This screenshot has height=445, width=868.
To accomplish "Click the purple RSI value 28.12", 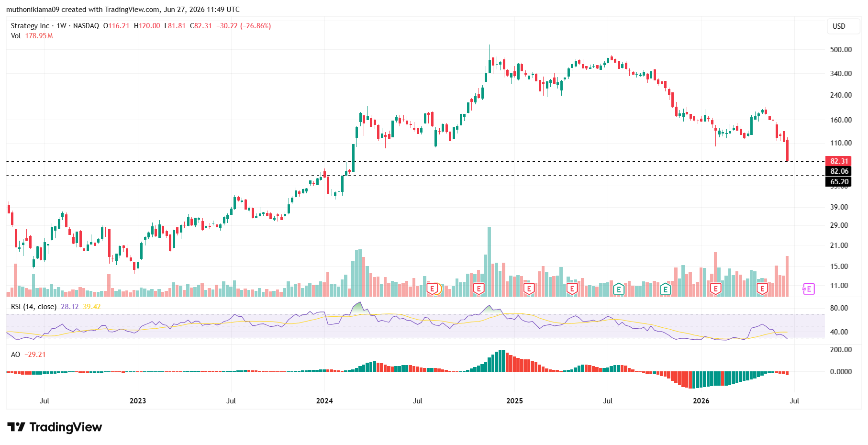I will (70, 306).
